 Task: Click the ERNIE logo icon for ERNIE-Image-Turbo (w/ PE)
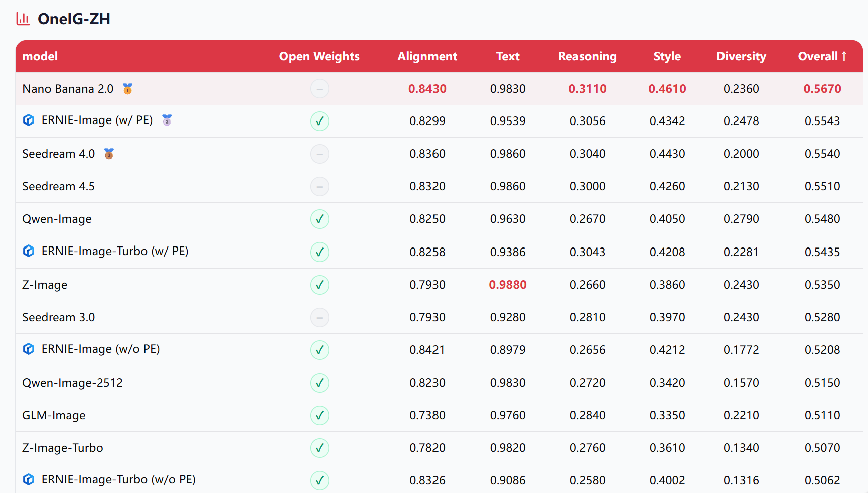29,251
